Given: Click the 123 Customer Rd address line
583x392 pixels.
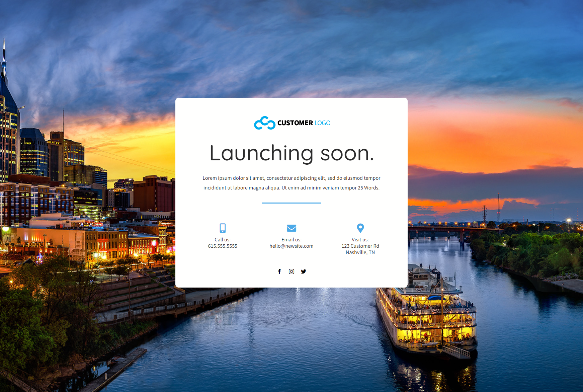Looking at the screenshot, I should pyautogui.click(x=360, y=246).
